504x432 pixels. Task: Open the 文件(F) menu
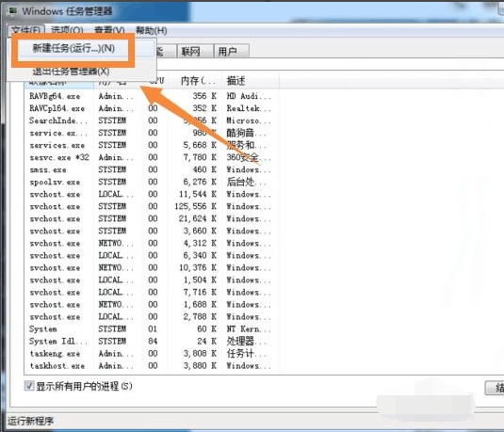(x=25, y=30)
